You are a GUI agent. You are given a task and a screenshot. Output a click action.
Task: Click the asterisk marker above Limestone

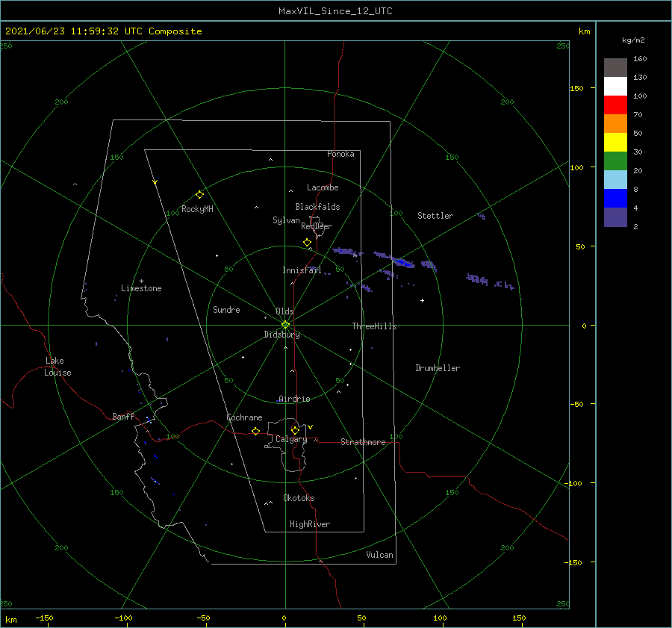point(141,282)
